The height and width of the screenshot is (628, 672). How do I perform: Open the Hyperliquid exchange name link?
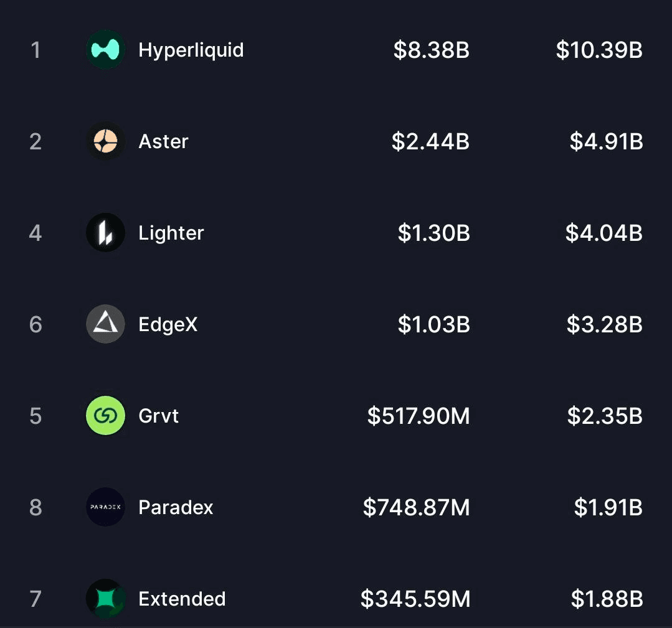191,50
